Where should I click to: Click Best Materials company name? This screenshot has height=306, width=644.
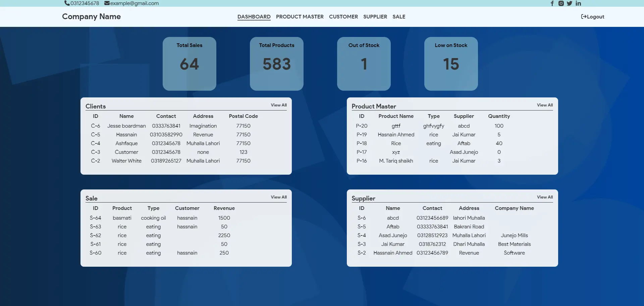[514, 244]
